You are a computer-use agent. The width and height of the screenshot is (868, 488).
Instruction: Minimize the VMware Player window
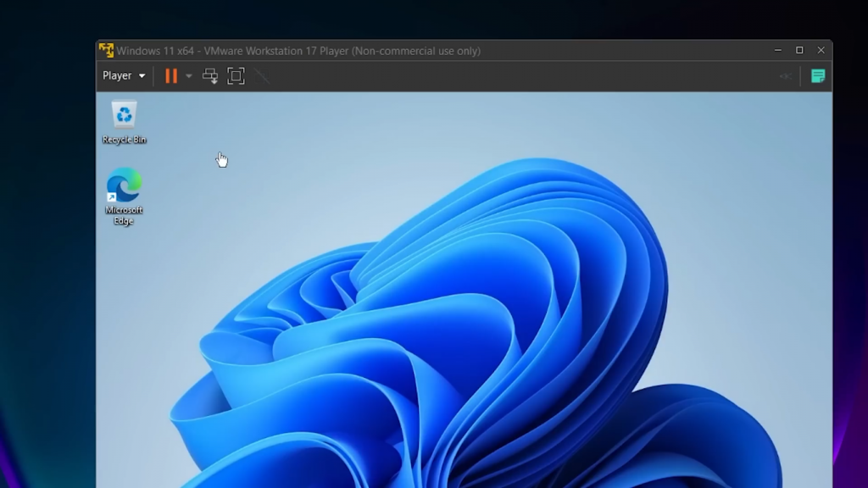coord(778,50)
